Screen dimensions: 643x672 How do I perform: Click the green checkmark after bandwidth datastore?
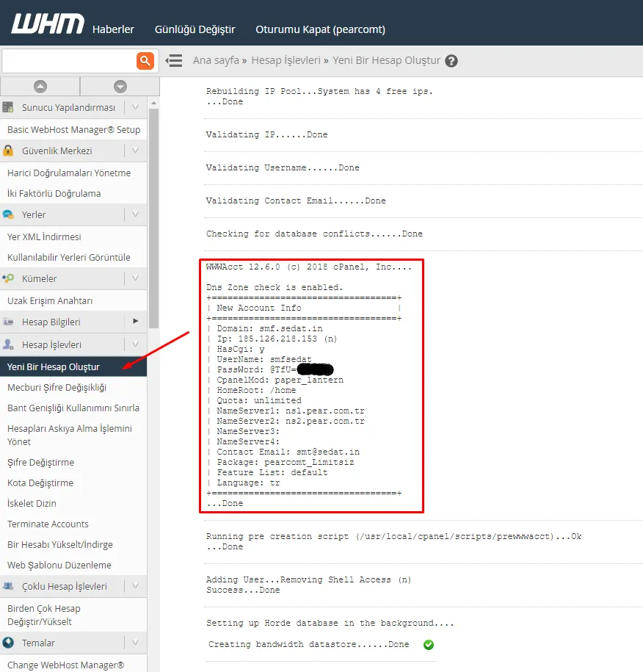click(x=429, y=645)
